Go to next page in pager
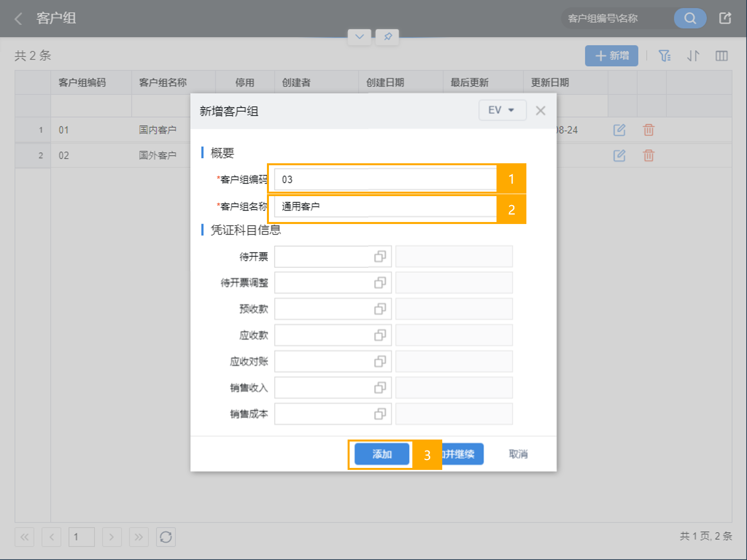The height and width of the screenshot is (560, 747). [x=112, y=537]
